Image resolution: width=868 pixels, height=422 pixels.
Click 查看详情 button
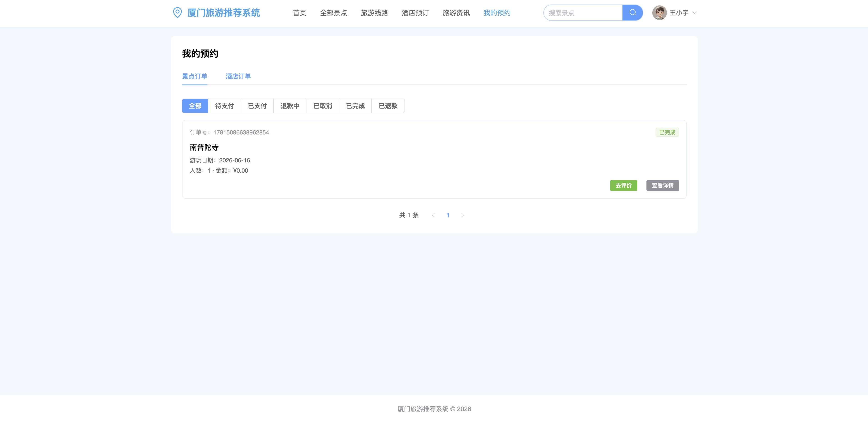point(662,185)
